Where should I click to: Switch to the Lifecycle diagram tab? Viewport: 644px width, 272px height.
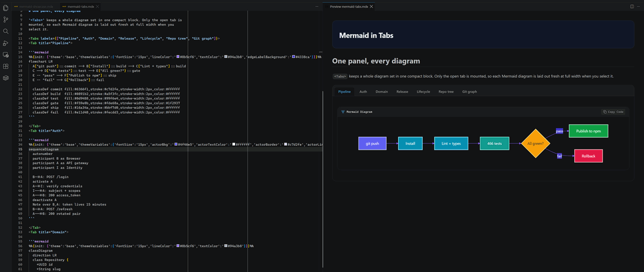[423, 92]
